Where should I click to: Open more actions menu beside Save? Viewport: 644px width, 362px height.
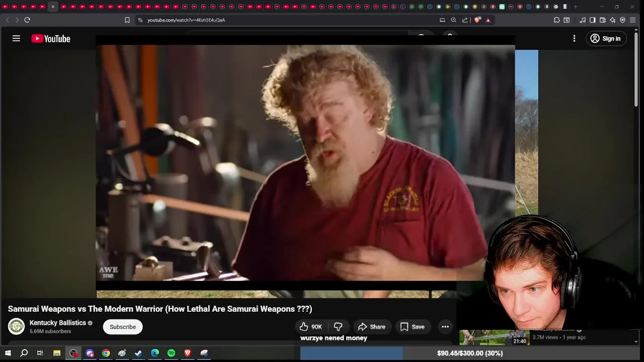[445, 327]
